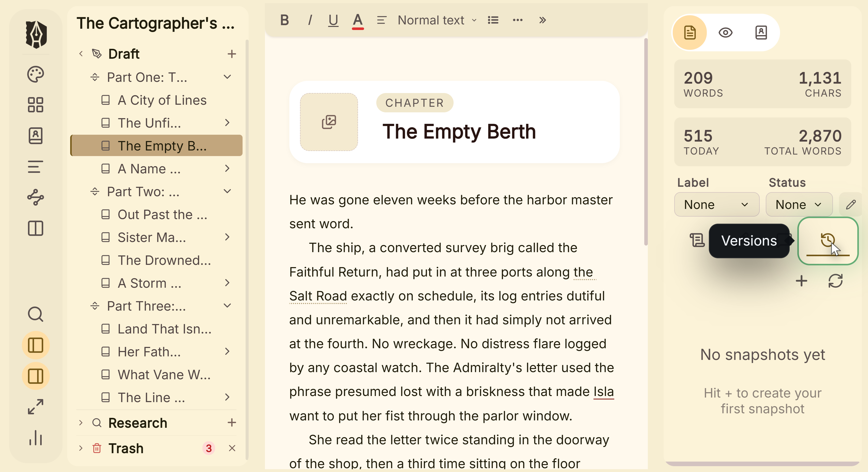This screenshot has height=472, width=868.
Task: Open the notes scroll tab
Action: click(697, 240)
